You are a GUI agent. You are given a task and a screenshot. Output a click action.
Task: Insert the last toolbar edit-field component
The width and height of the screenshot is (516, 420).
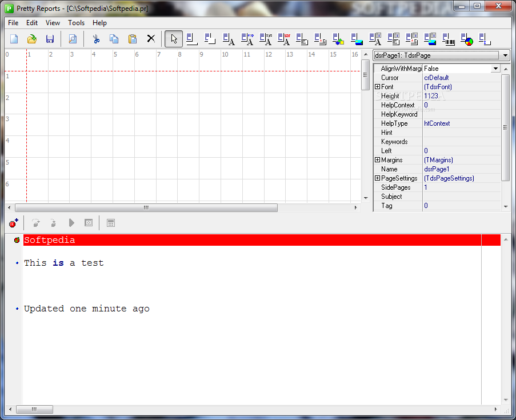click(485, 39)
